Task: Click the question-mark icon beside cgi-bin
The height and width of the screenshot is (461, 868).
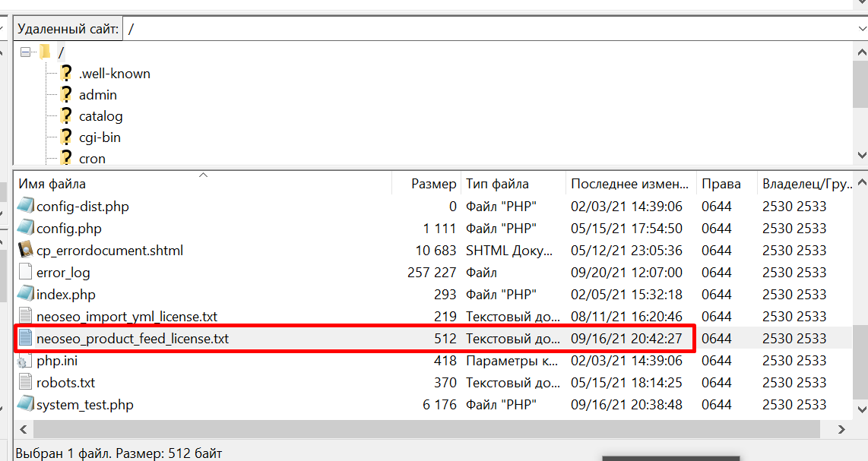Action: pos(66,137)
